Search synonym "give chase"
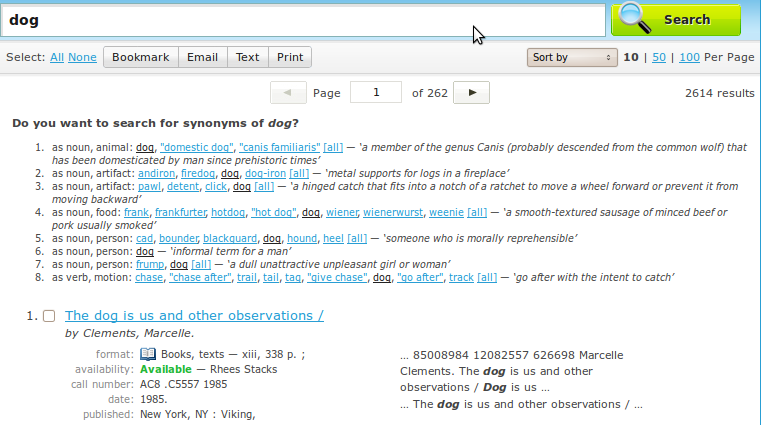 pos(337,278)
